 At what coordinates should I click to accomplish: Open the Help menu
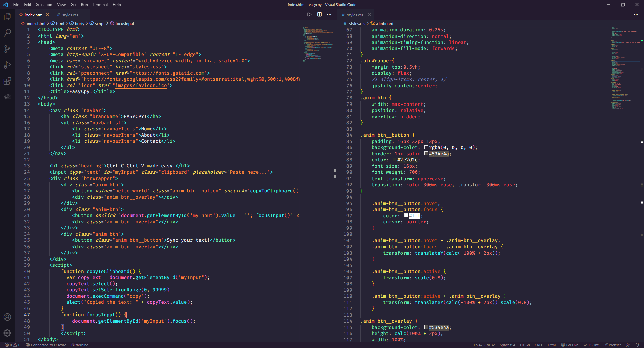pyautogui.click(x=117, y=5)
